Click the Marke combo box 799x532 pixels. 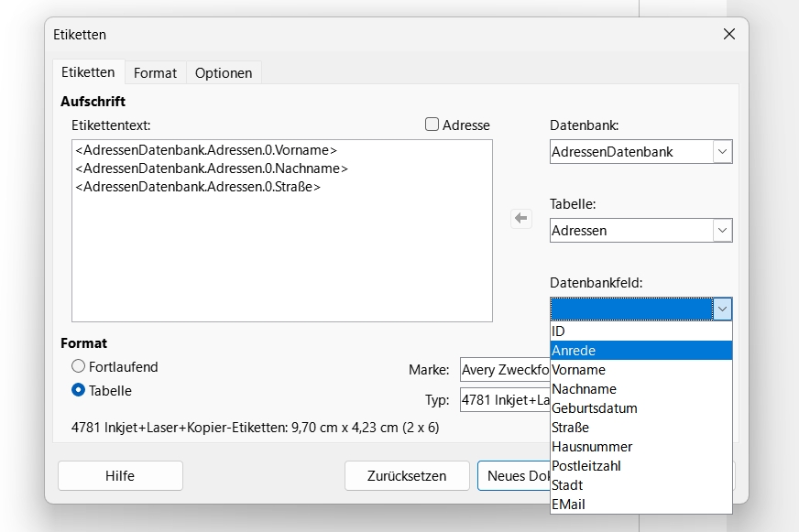point(505,370)
